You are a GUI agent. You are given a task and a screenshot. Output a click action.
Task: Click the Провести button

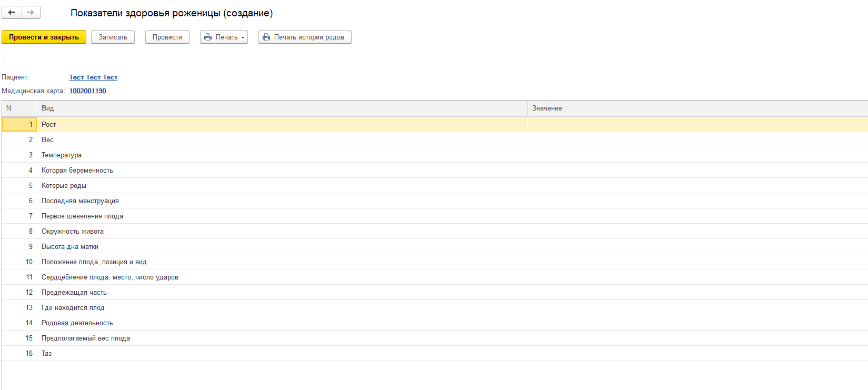click(167, 37)
